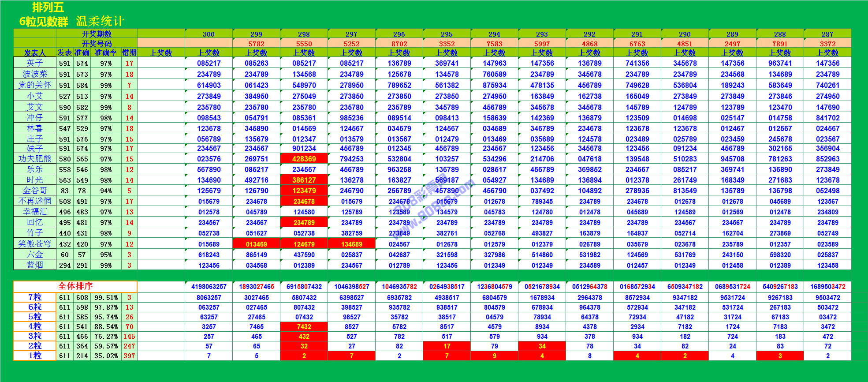The height and width of the screenshot is (382, 868).
Task: Click the 金谷哥 name link
Action: pos(35,191)
